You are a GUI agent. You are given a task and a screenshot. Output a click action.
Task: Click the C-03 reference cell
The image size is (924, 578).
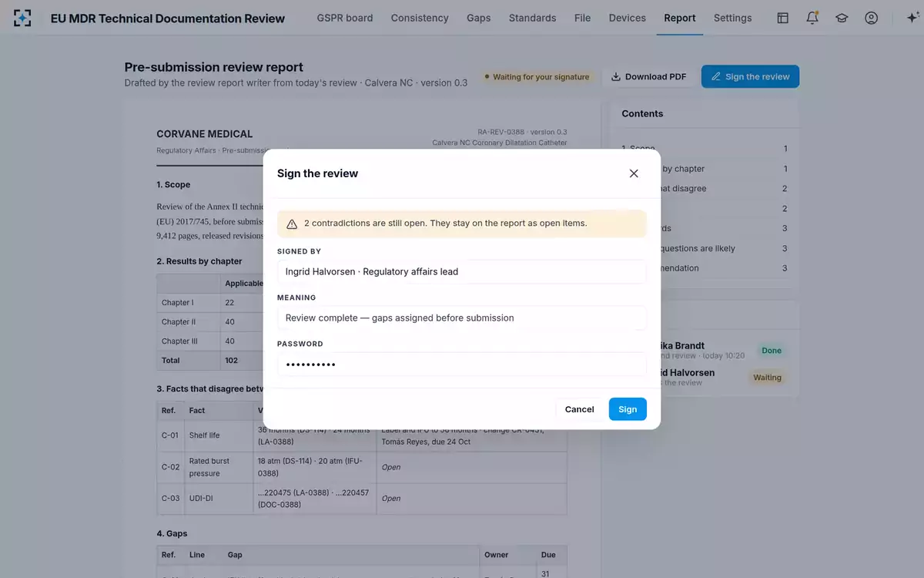click(170, 499)
